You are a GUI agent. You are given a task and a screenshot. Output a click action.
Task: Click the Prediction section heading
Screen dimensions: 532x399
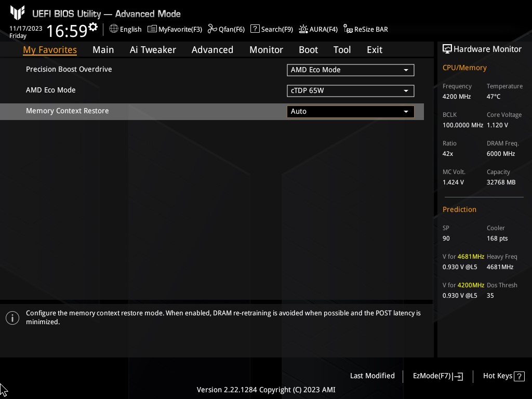[x=459, y=209]
